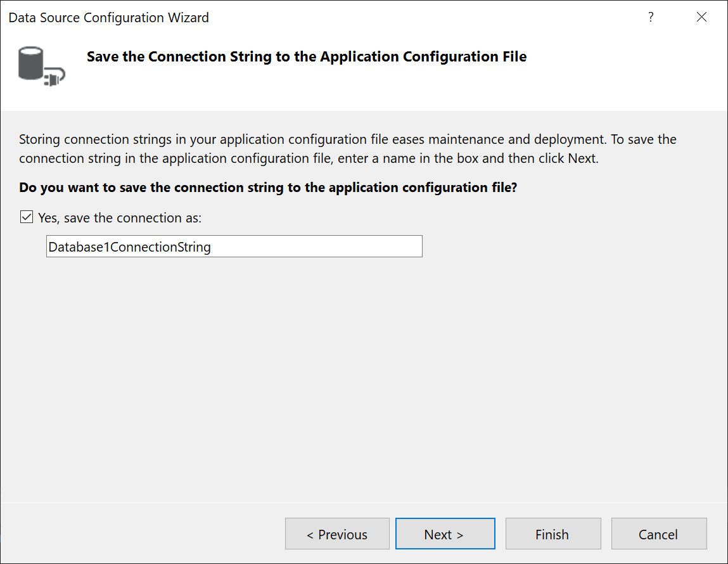Uncheck the save connection checkbox
The image size is (728, 564).
27,217
